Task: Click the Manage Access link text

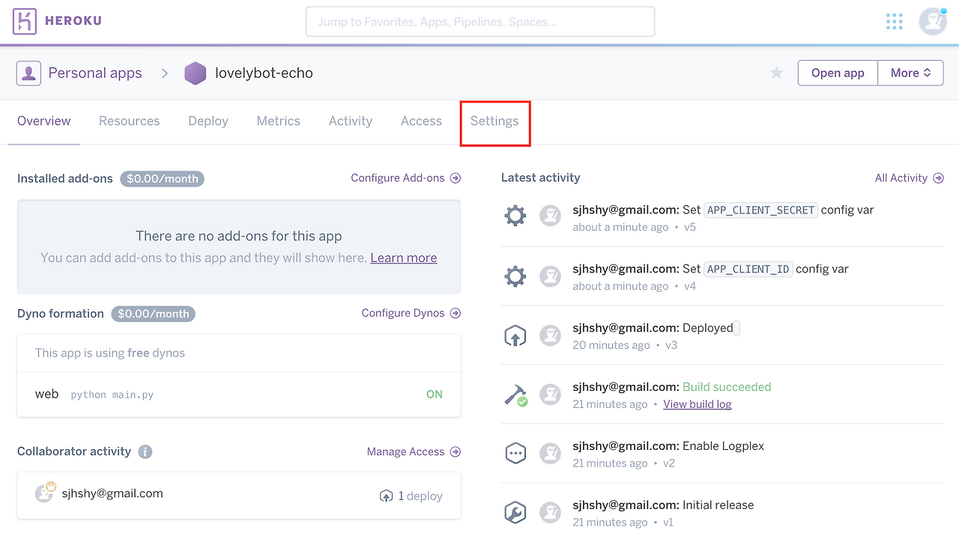Action: click(x=405, y=451)
